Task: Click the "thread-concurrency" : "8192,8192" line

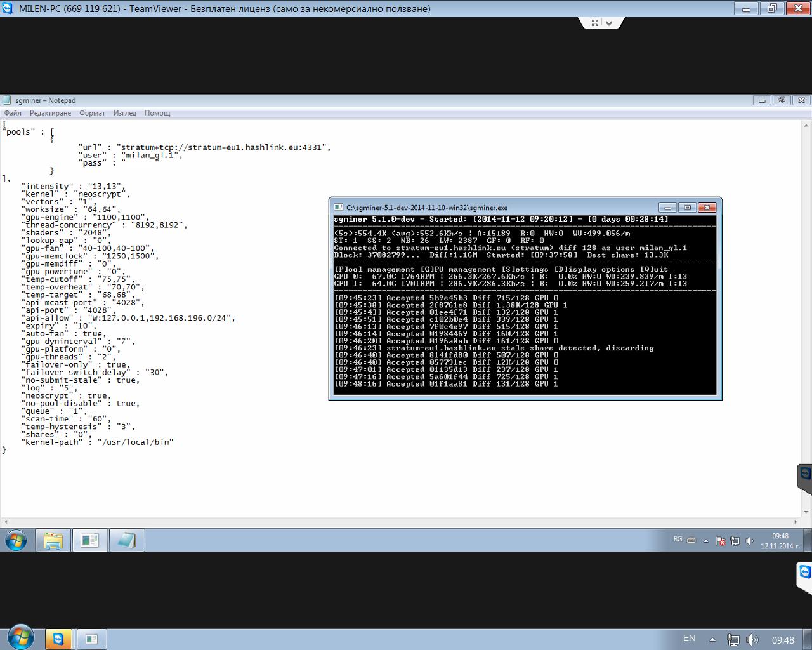Action: click(104, 225)
